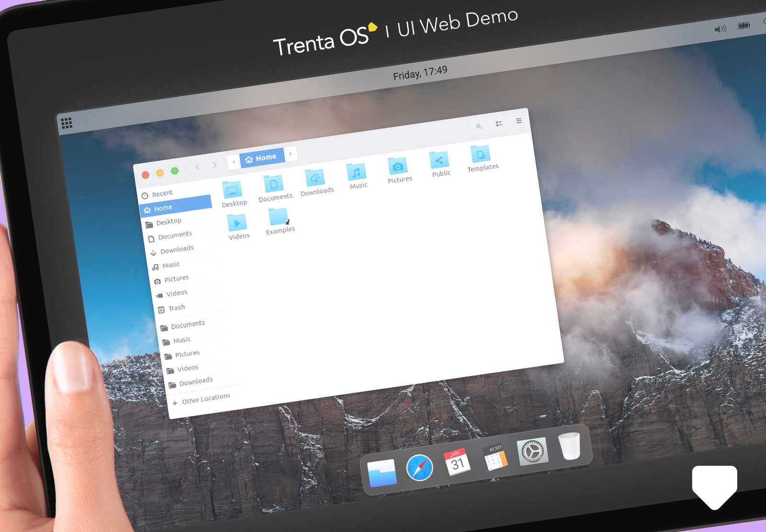Viewport: 766px width, 532px height.
Task: Click the Home button in the path bar
Action: point(261,158)
